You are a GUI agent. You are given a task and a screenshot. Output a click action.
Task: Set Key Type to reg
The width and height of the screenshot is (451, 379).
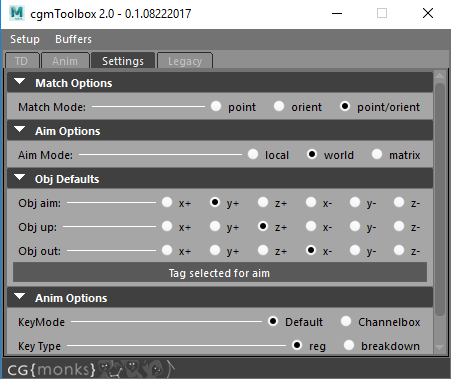pos(297,345)
